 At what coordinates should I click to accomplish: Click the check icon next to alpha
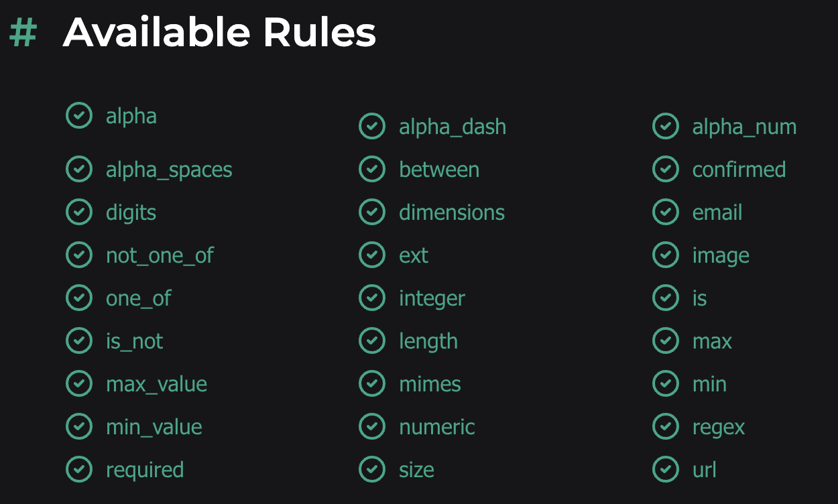(79, 115)
